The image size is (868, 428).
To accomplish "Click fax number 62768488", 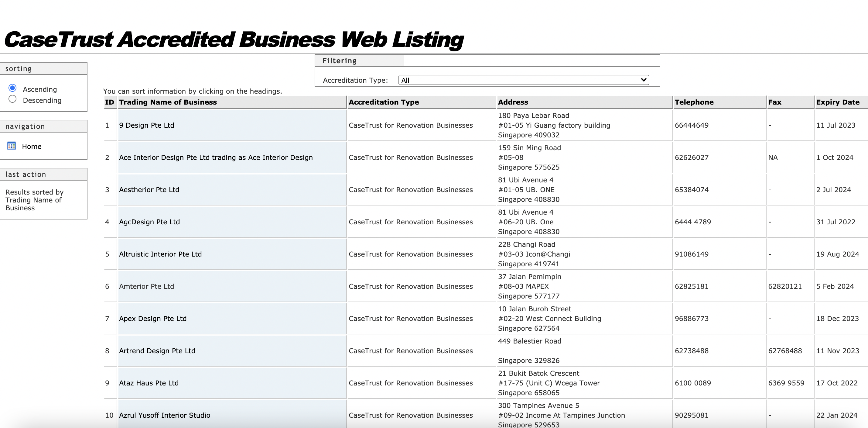I will coord(785,351).
